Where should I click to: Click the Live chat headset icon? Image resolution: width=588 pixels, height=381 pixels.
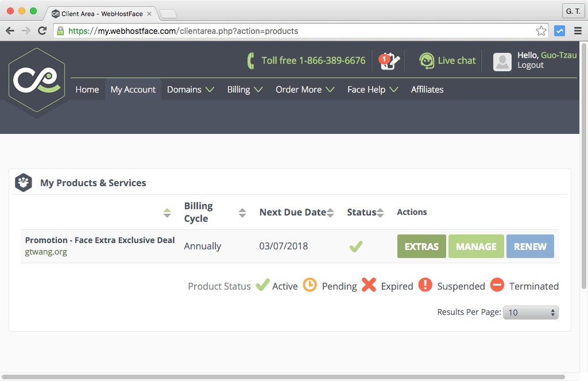(427, 61)
